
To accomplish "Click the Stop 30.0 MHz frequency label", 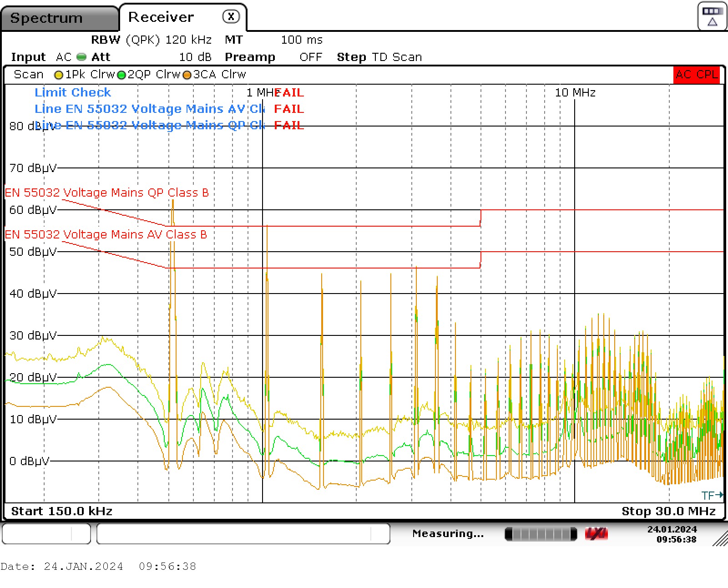I will 668,511.
